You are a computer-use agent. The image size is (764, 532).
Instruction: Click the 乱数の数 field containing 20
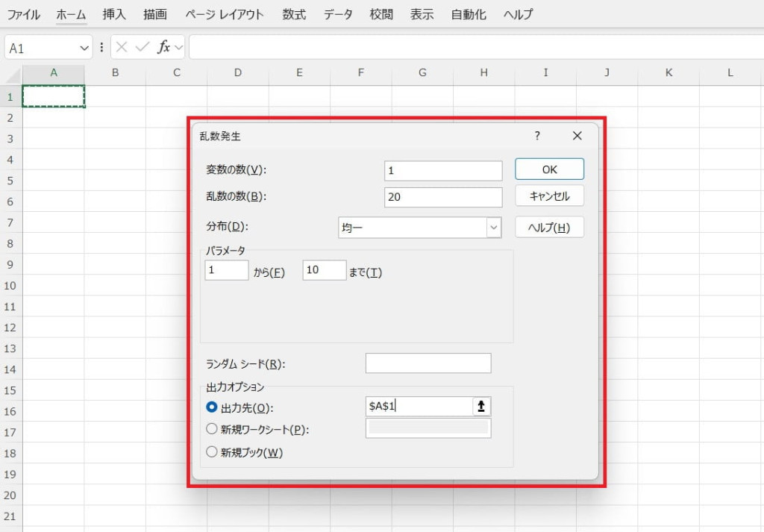tap(443, 197)
